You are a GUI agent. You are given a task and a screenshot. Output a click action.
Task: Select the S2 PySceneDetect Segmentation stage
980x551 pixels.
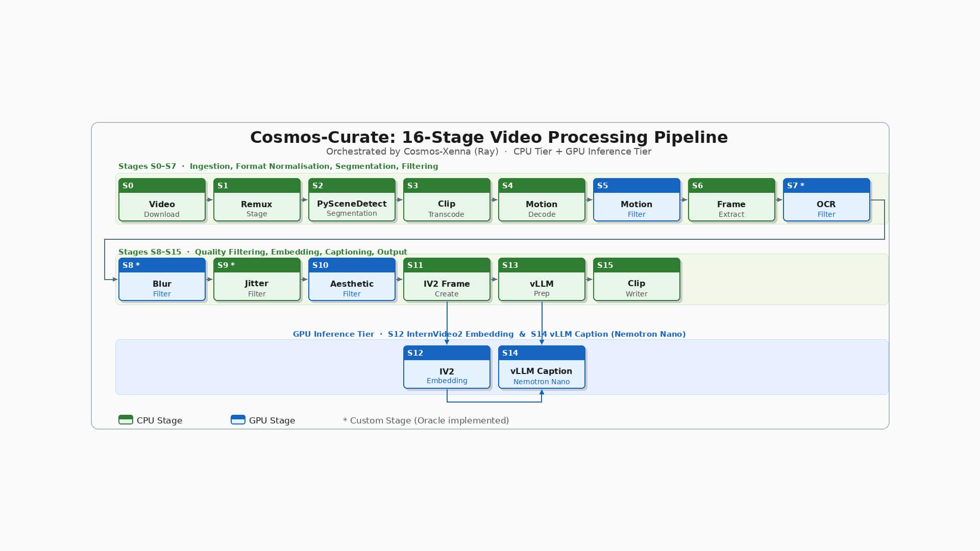(x=352, y=200)
